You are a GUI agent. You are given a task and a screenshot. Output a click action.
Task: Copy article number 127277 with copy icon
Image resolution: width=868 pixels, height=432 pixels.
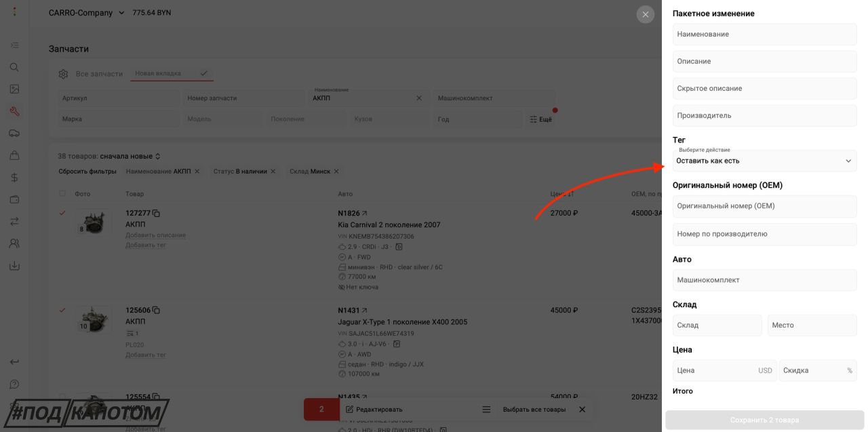(157, 213)
